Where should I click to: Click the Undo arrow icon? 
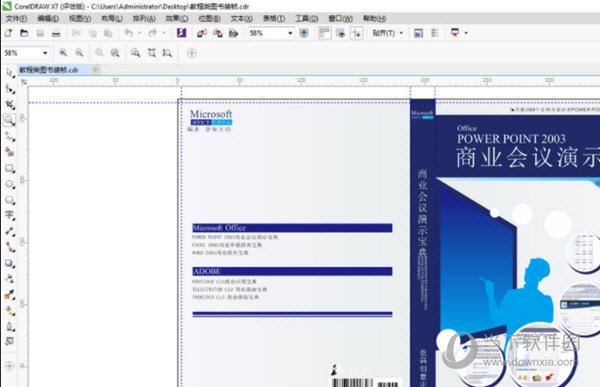point(129,33)
